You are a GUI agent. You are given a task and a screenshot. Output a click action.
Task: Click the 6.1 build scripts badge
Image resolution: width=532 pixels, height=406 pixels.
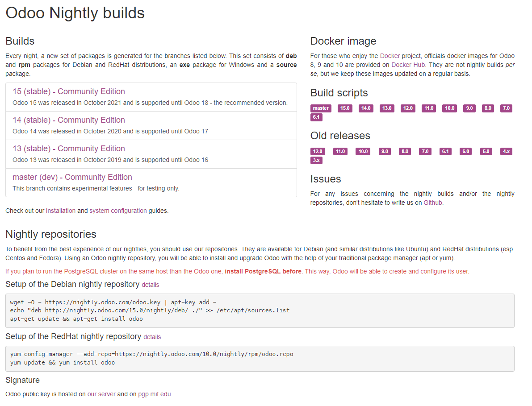coord(316,117)
